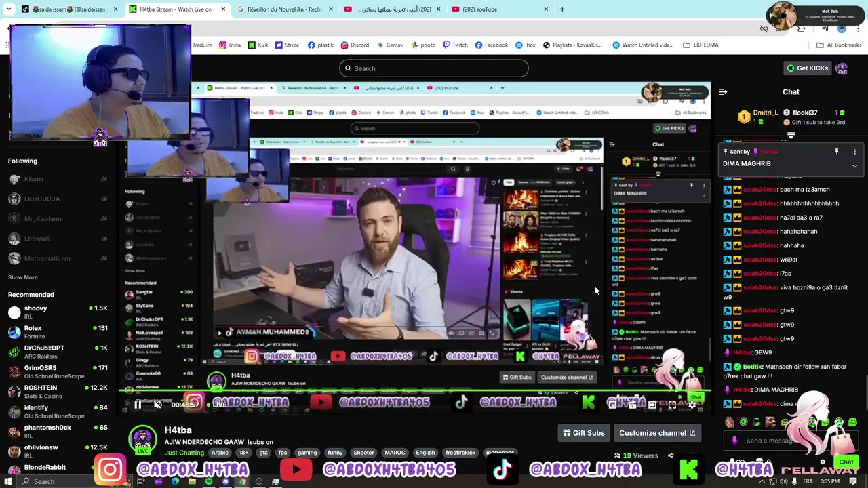The width and height of the screenshot is (868, 488).
Task: Click the Kick search box
Action: (x=434, y=68)
